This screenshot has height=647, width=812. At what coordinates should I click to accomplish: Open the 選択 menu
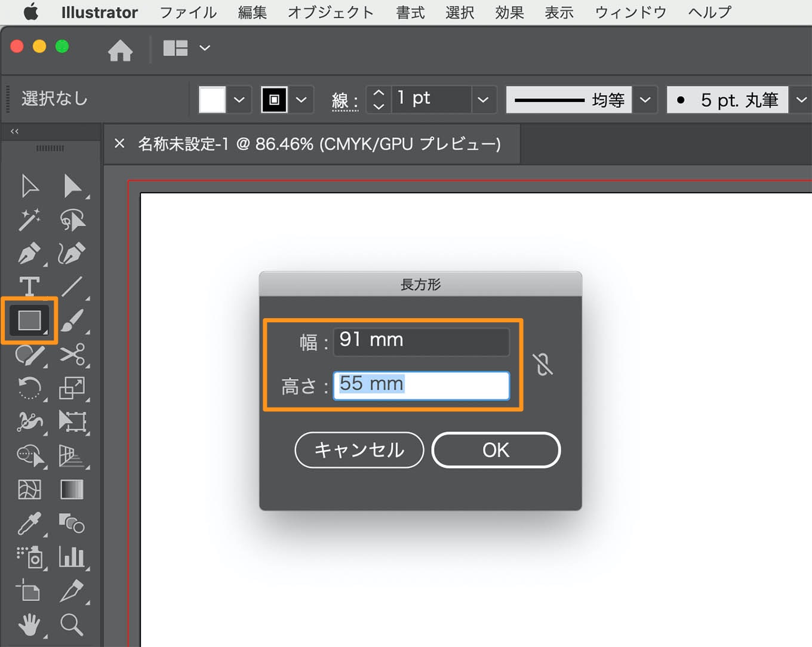pos(460,12)
